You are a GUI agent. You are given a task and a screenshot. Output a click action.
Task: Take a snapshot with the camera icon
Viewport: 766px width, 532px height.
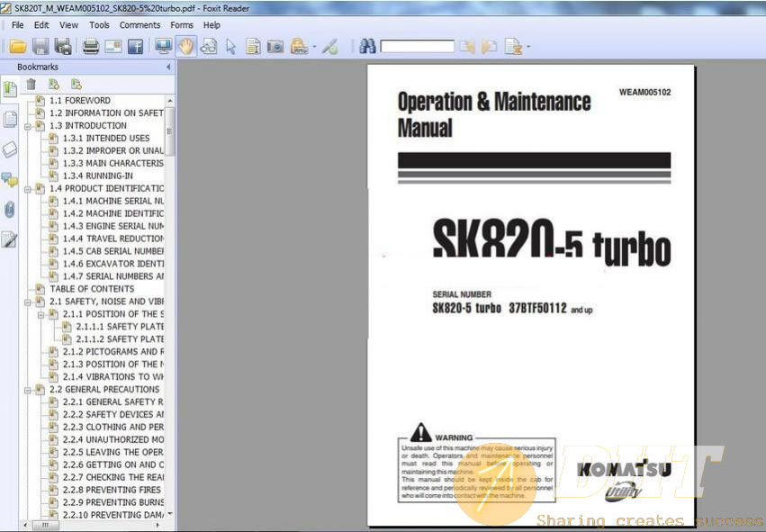(275, 47)
